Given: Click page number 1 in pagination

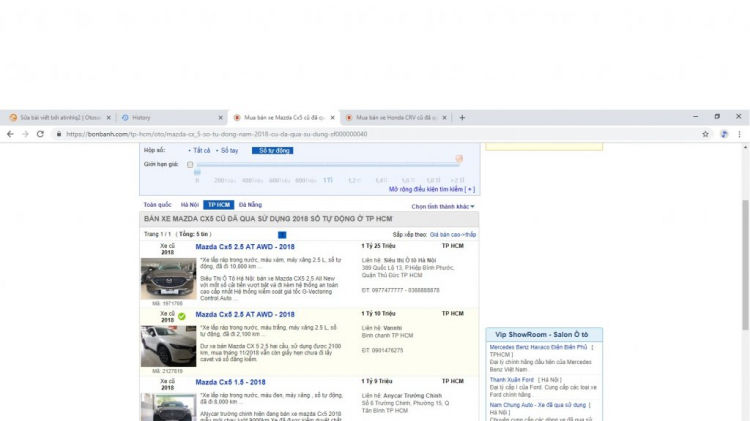Looking at the screenshot, I should (282, 235).
